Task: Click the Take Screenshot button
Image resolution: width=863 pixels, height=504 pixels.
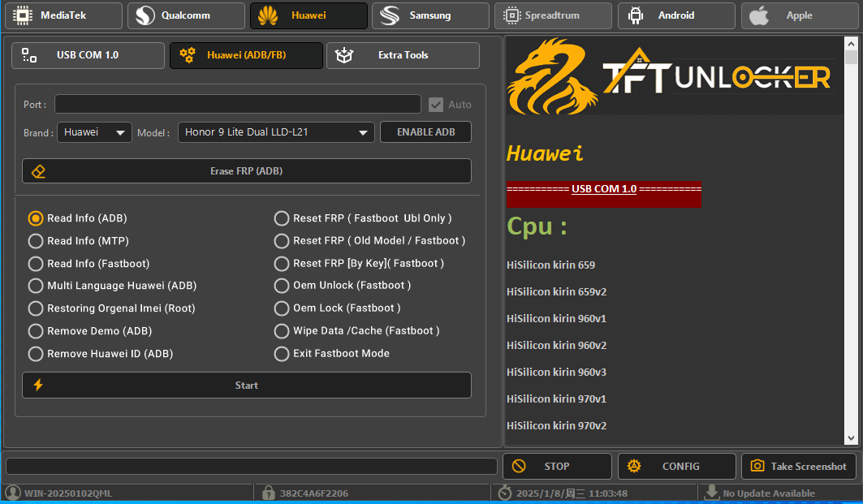Action: pyautogui.click(x=799, y=466)
